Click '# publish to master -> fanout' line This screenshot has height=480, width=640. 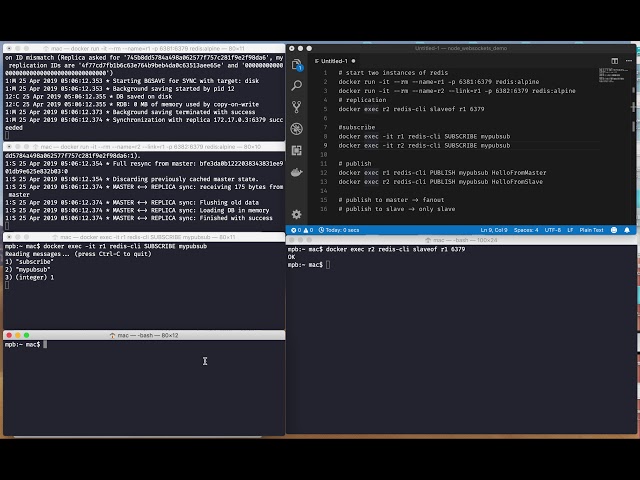391,200
